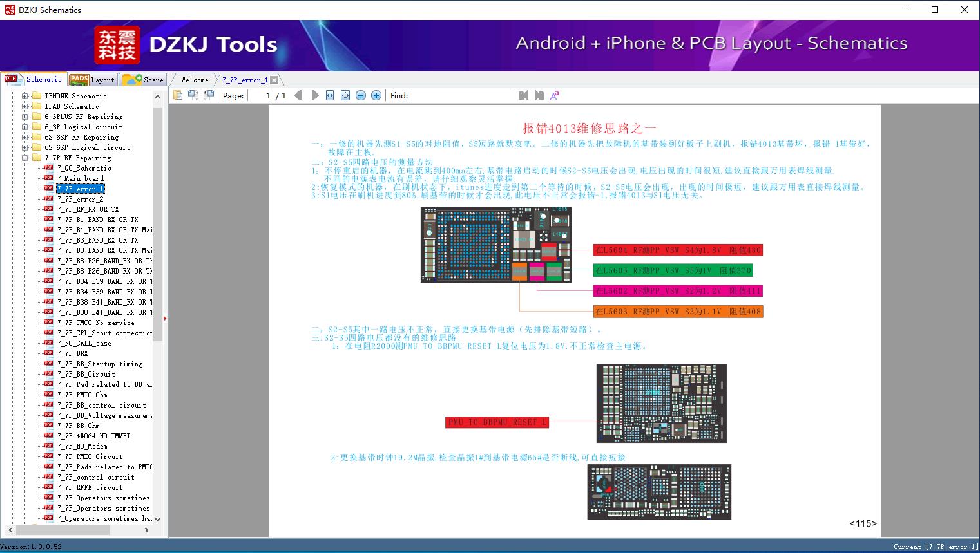Select 7_7P_CMCC_No service item

(x=95, y=323)
